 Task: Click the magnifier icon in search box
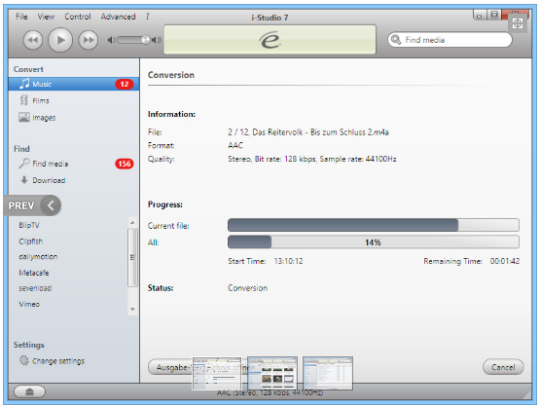tap(396, 40)
